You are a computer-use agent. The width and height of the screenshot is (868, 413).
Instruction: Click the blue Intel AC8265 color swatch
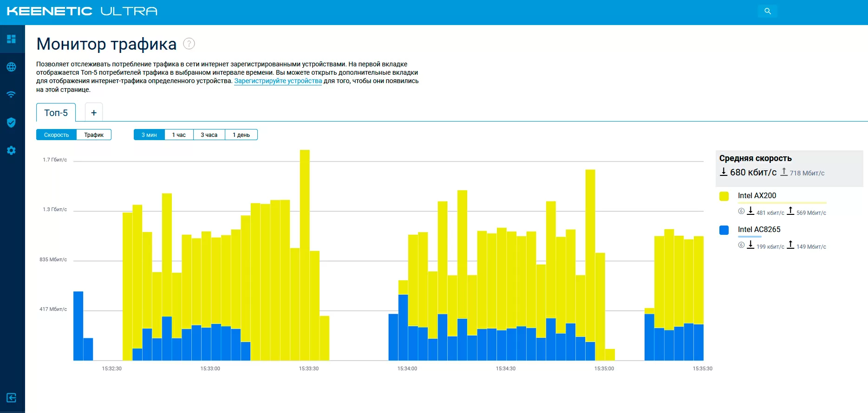click(x=724, y=230)
